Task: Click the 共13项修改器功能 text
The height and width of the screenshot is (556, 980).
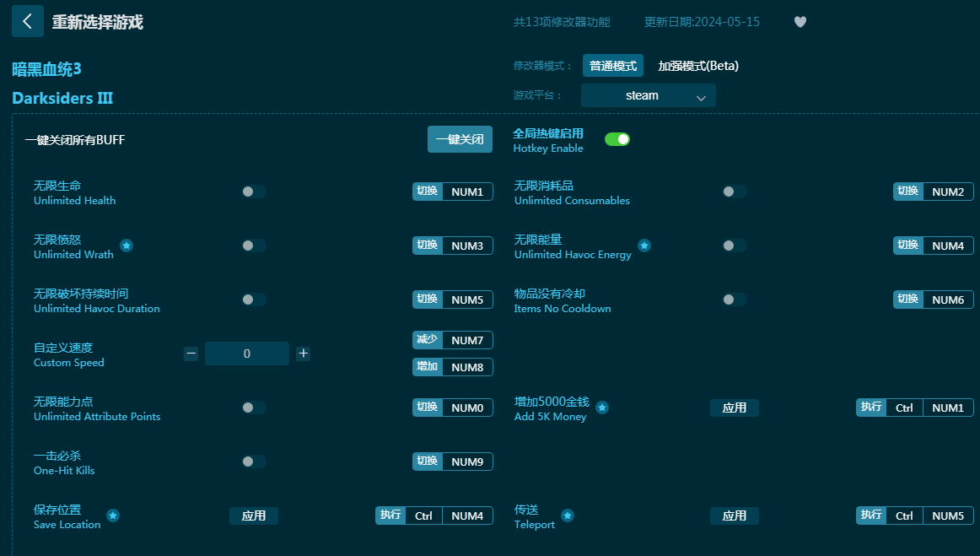Action: click(x=562, y=22)
